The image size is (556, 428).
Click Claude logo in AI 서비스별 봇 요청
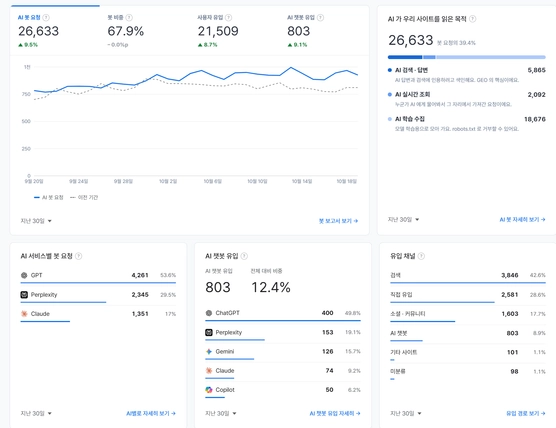24,313
